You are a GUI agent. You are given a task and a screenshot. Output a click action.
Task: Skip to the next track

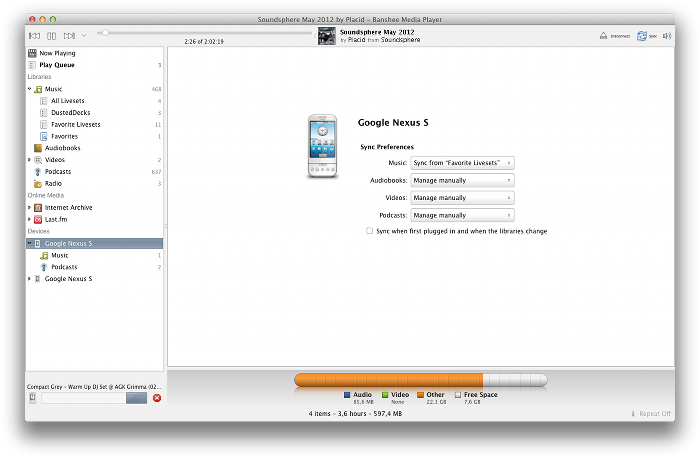(x=68, y=36)
